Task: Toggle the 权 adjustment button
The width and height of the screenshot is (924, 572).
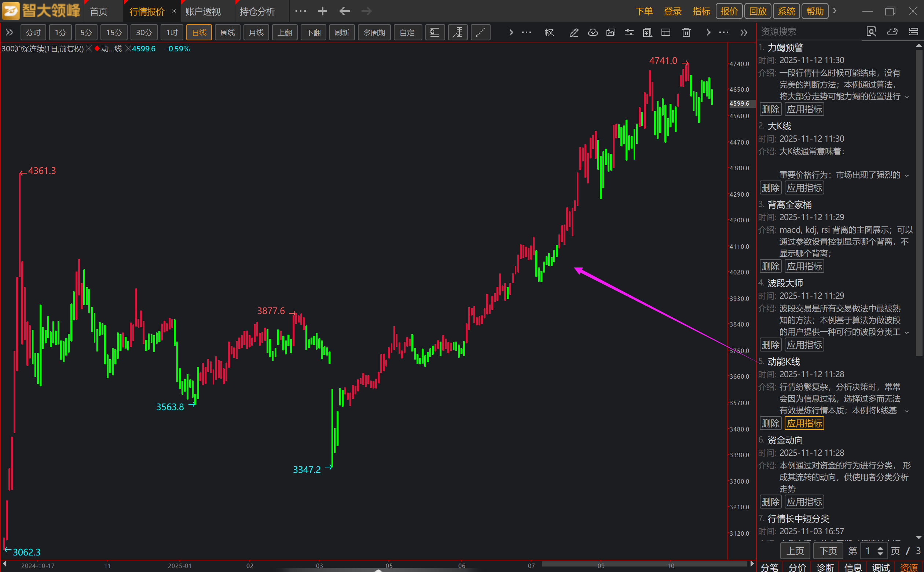Action: [549, 33]
